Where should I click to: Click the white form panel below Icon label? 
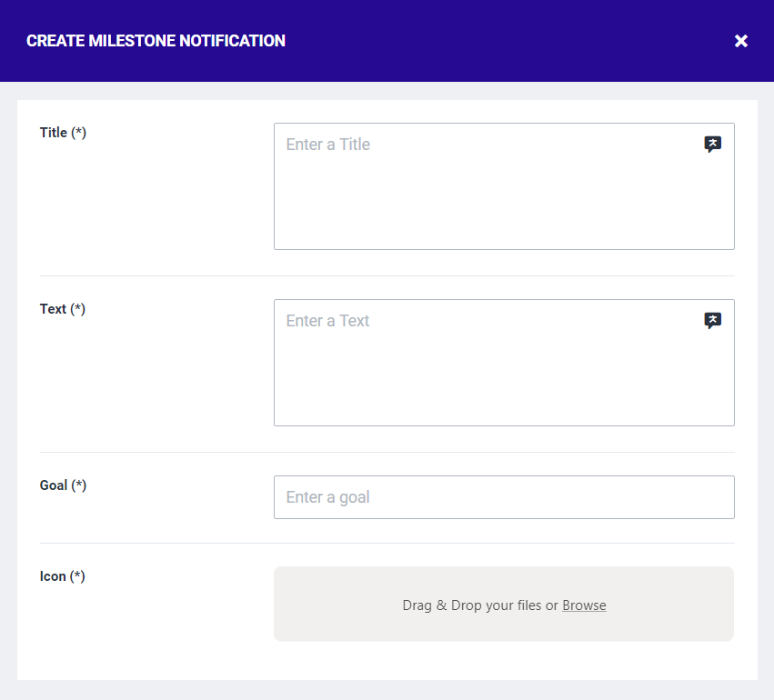pyautogui.click(x=136, y=636)
